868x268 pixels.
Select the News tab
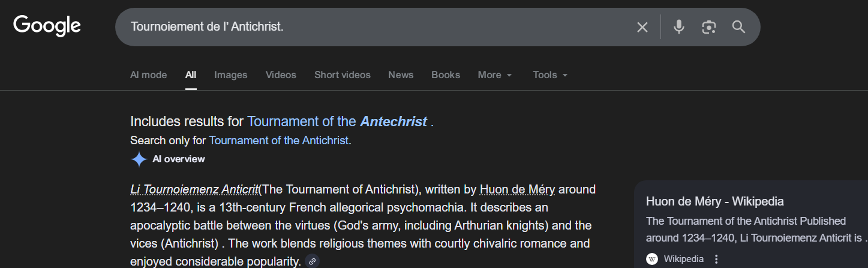(x=401, y=75)
